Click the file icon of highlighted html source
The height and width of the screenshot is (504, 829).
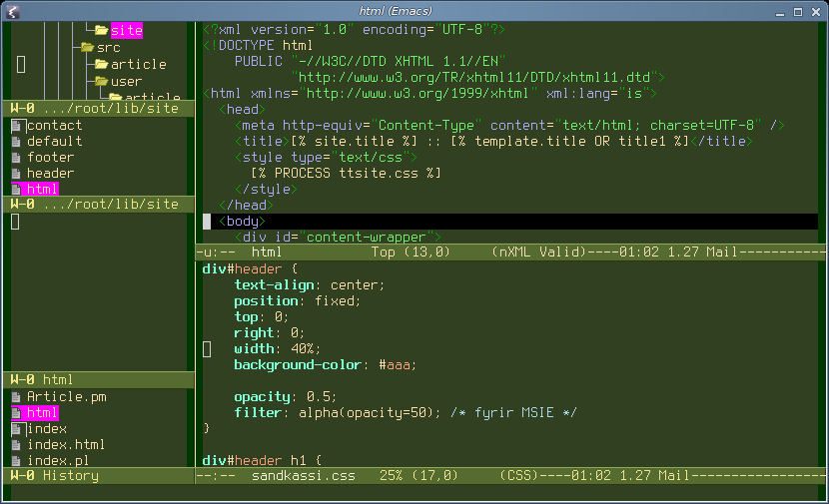16,190
